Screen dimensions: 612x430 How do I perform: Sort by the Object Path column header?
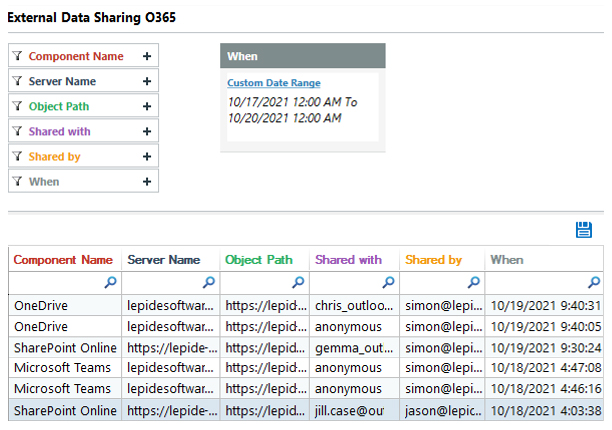click(x=265, y=259)
